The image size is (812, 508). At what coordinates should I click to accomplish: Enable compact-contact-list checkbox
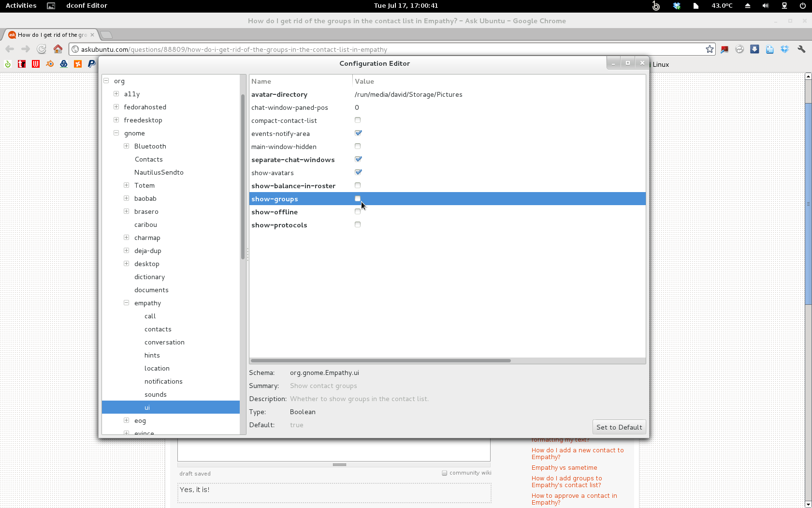coord(358,120)
